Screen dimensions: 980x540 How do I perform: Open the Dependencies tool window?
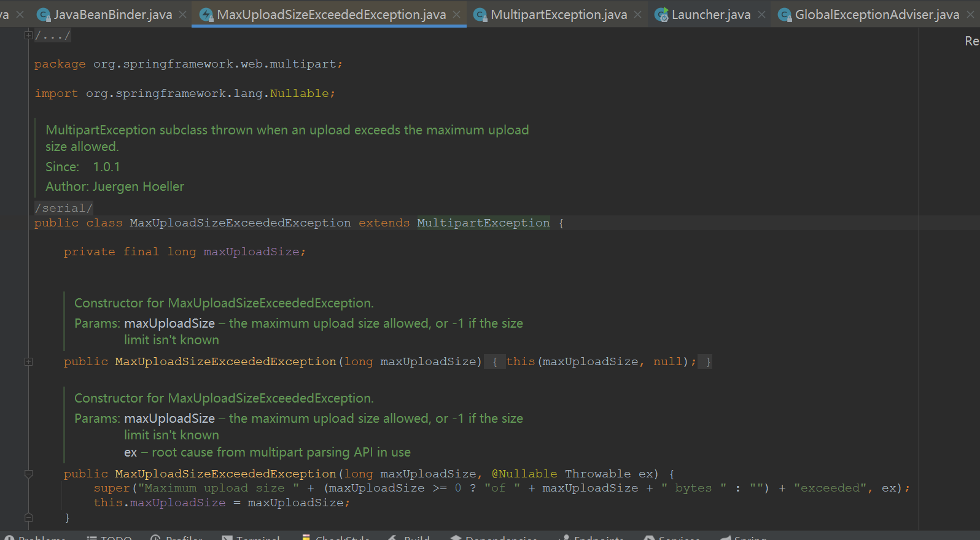[x=494, y=538]
